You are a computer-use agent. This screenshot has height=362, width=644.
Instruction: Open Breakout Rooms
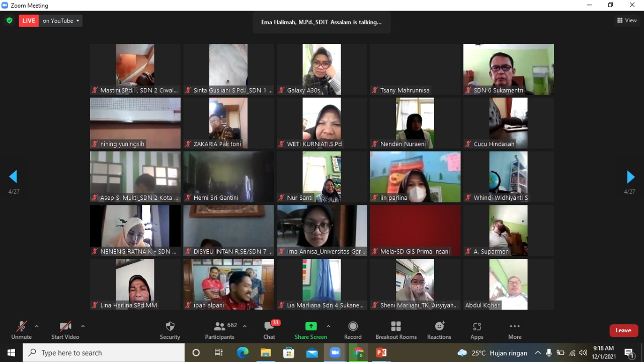click(396, 330)
